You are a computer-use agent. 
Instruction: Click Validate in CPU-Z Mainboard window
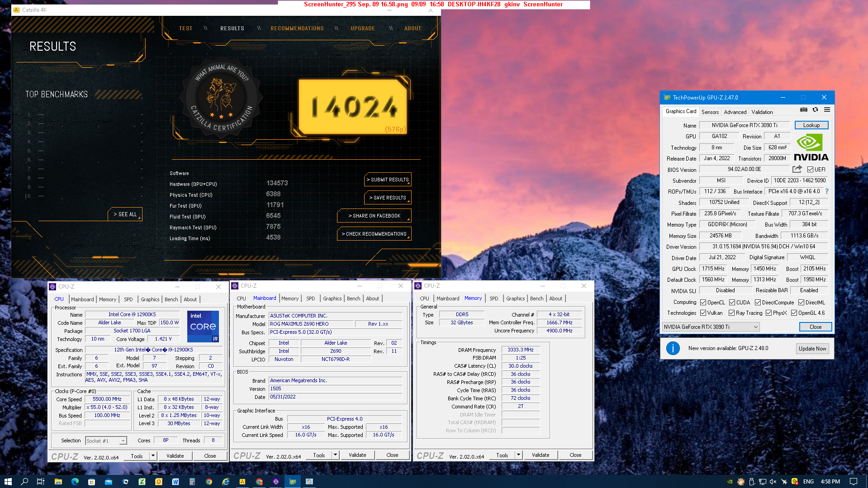click(x=357, y=455)
